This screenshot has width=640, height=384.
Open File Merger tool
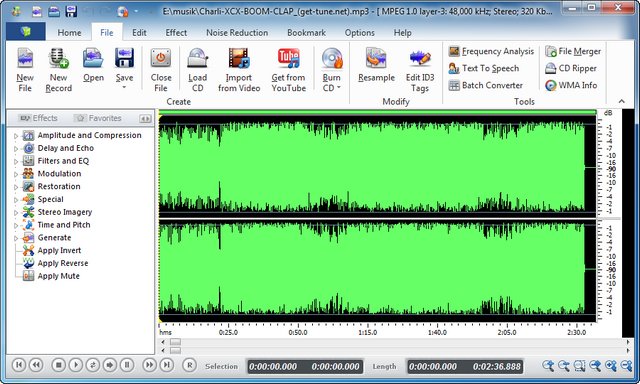click(x=573, y=51)
